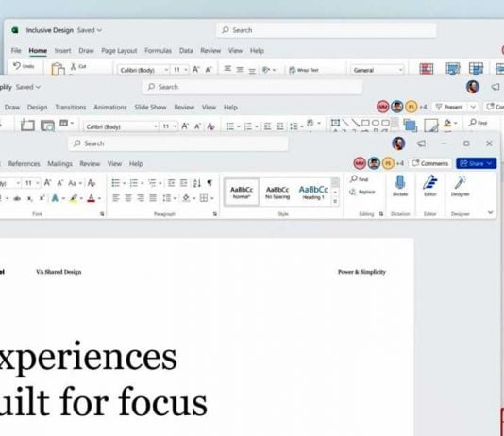Click the Search box in PowerPoint

coord(252,87)
